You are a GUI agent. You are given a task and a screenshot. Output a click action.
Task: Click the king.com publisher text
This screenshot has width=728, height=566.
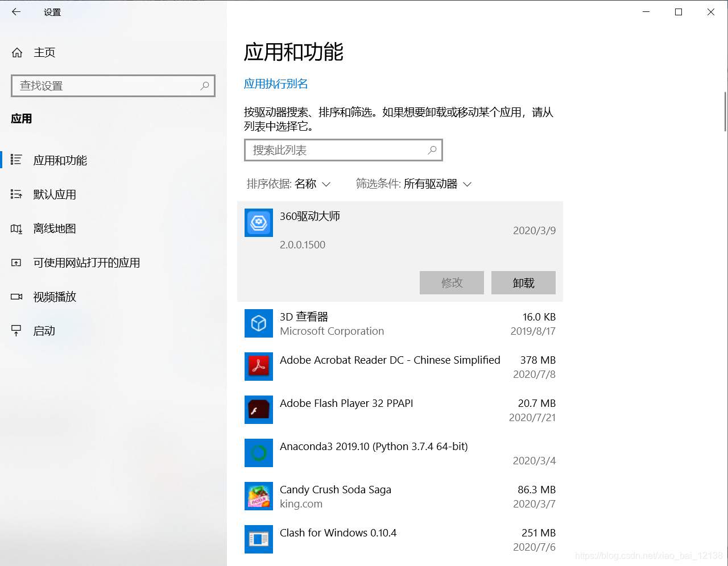coord(301,504)
